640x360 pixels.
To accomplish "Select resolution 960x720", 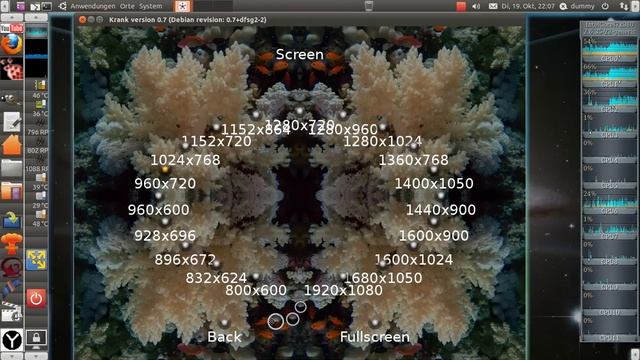I will 165,183.
